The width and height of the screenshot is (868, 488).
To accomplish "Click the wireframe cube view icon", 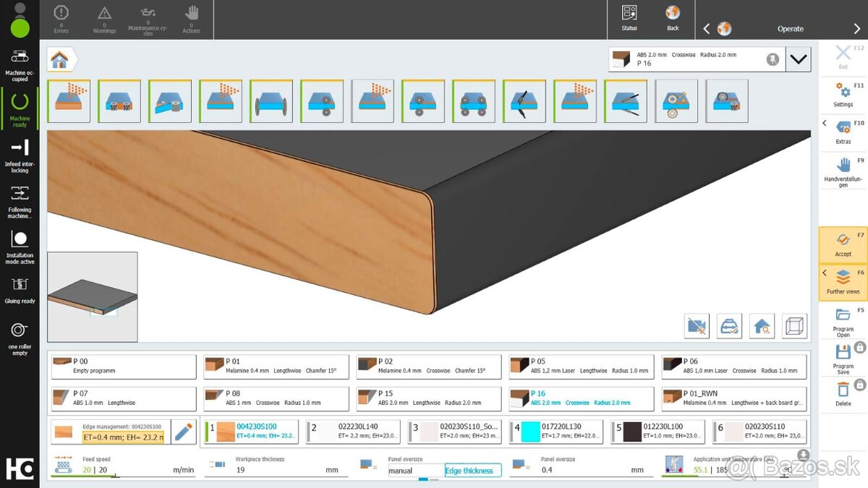I will point(795,326).
